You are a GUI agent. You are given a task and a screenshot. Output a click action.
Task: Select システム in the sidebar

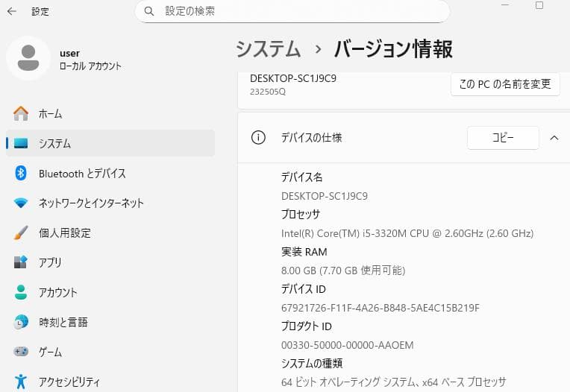tap(110, 143)
